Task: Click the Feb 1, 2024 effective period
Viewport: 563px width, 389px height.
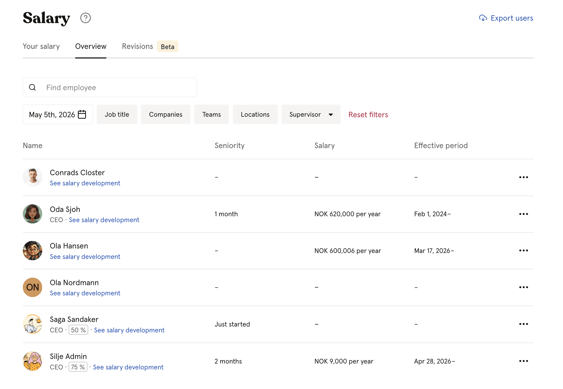Action: [432, 214]
